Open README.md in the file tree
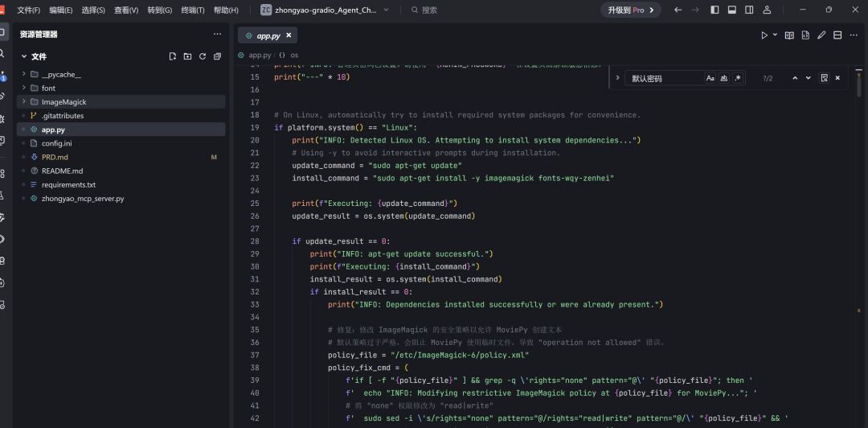Screen dimensions: 868x428 click(x=62, y=171)
